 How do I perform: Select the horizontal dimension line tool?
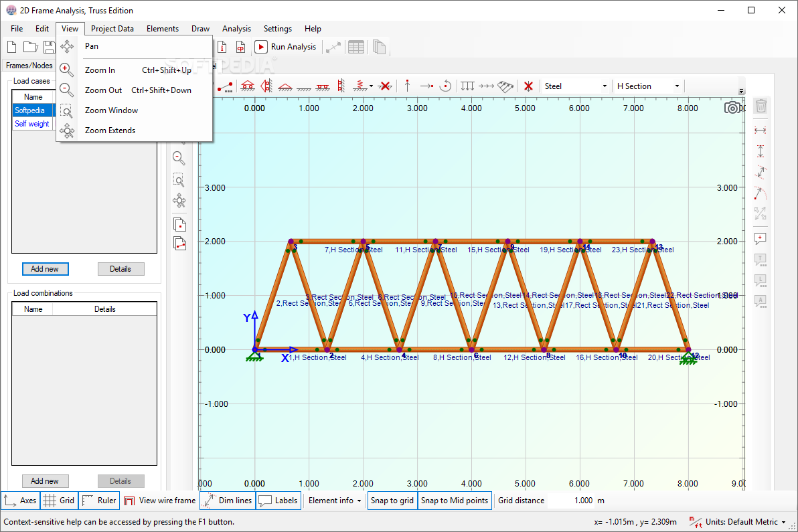pyautogui.click(x=761, y=130)
